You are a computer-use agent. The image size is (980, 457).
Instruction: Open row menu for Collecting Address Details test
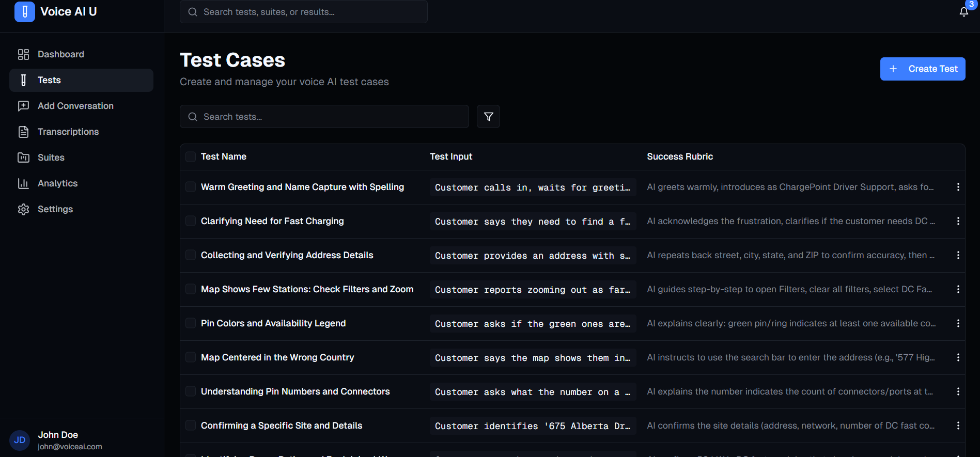tap(958, 255)
